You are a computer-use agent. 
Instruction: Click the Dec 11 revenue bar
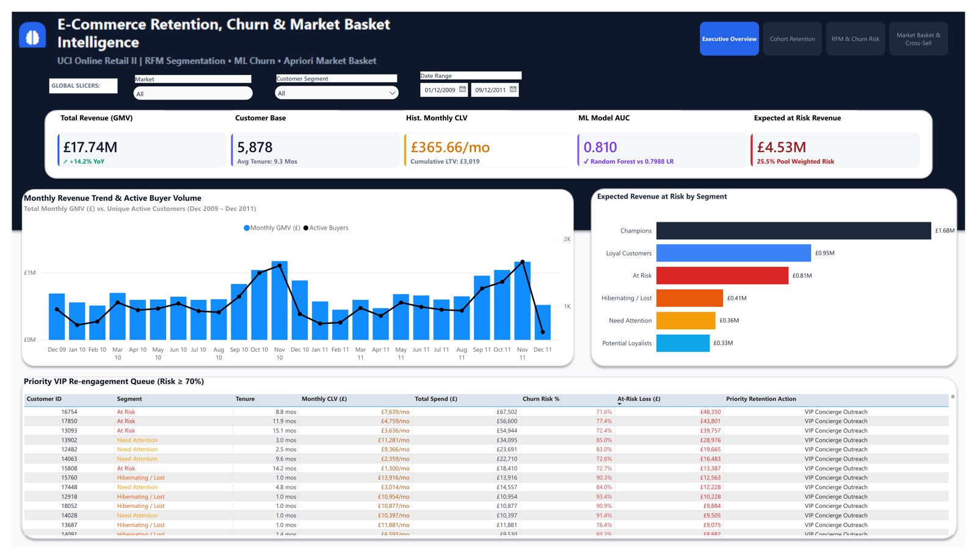(543, 322)
